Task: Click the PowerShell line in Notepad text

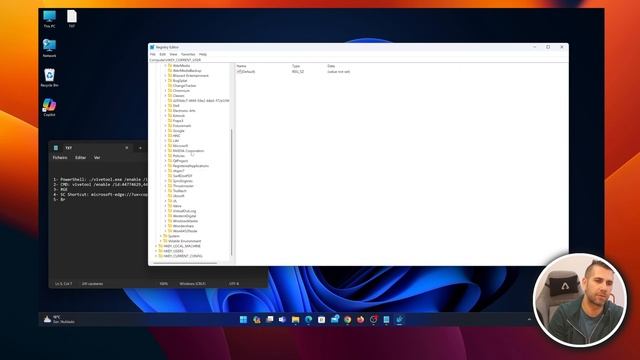Action: point(100,180)
